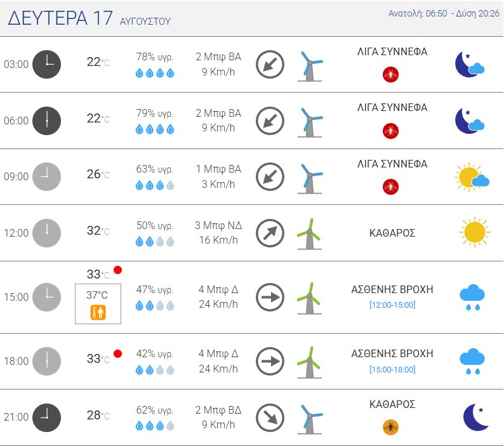Click the sun icon at 12:00
Viewport: 504px width, 446px height.
(x=474, y=232)
